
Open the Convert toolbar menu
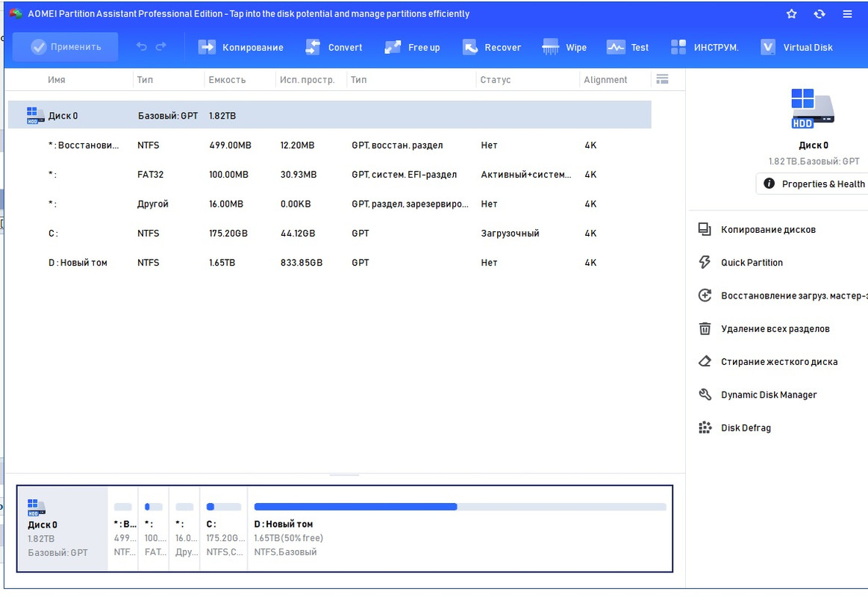[x=334, y=48]
